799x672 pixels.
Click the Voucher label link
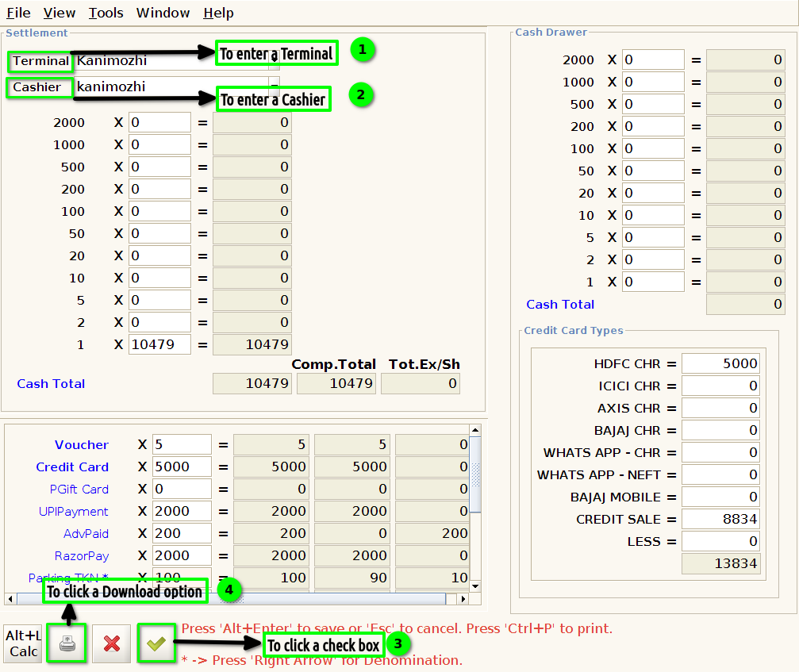(82, 445)
